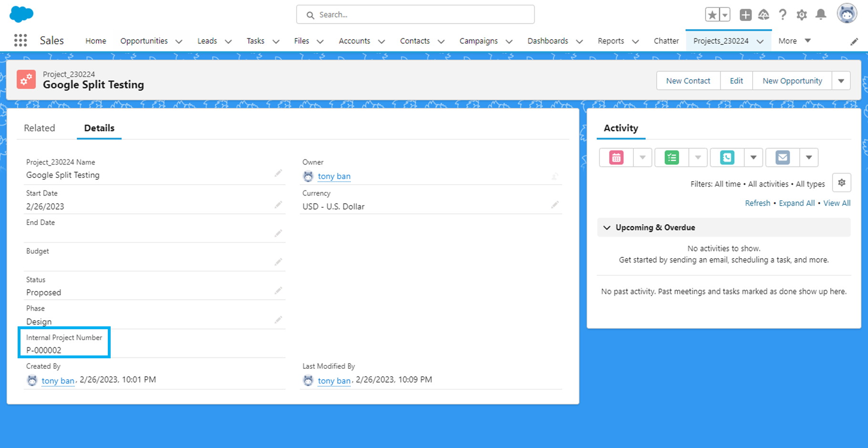Screen dimensions: 868x448
Task: Open the user profile avatar
Action: coord(847,14)
